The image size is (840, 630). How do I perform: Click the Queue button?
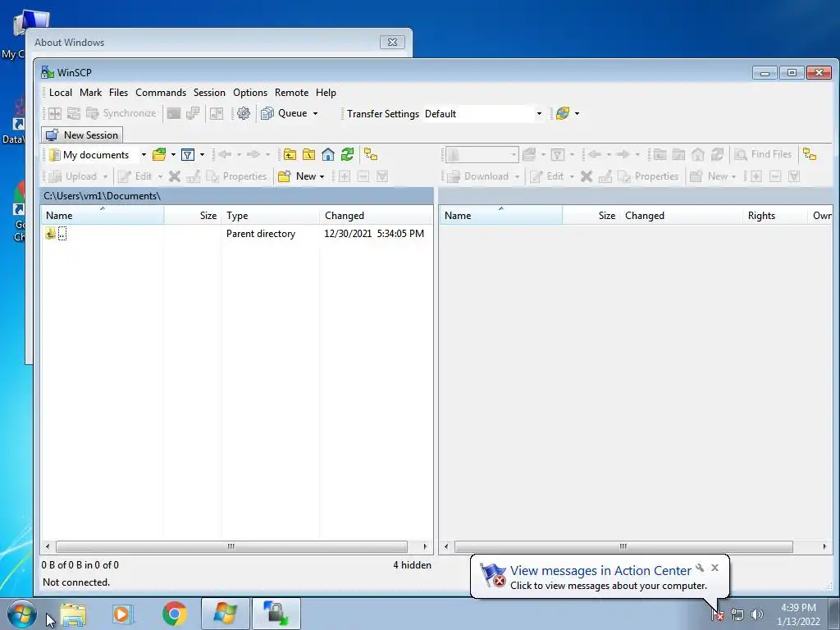[285, 113]
